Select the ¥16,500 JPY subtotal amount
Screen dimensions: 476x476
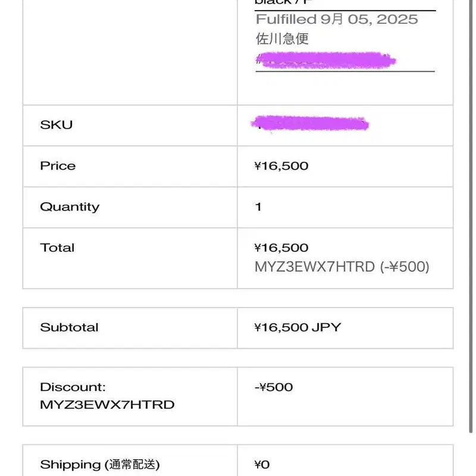coord(297,327)
